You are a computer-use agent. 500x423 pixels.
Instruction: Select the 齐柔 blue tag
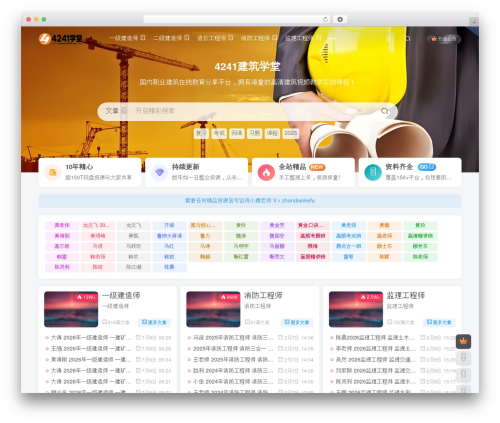(x=169, y=225)
